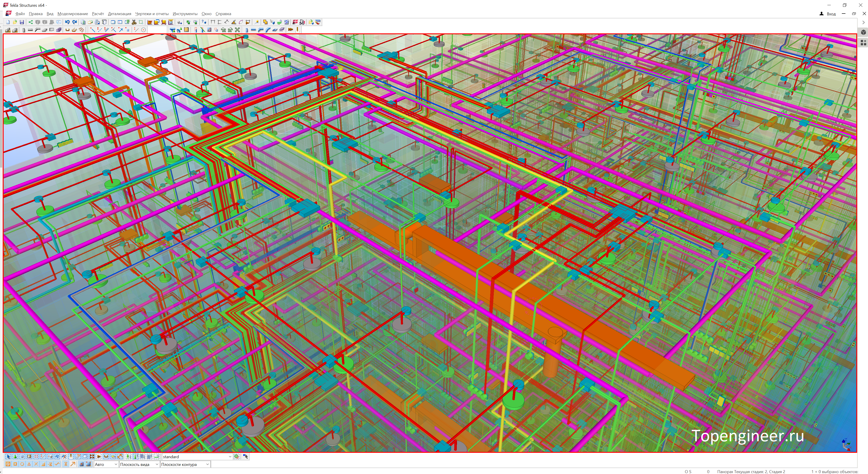The image size is (868, 474).
Task: Click the Undo arrow icon
Action: point(67,22)
